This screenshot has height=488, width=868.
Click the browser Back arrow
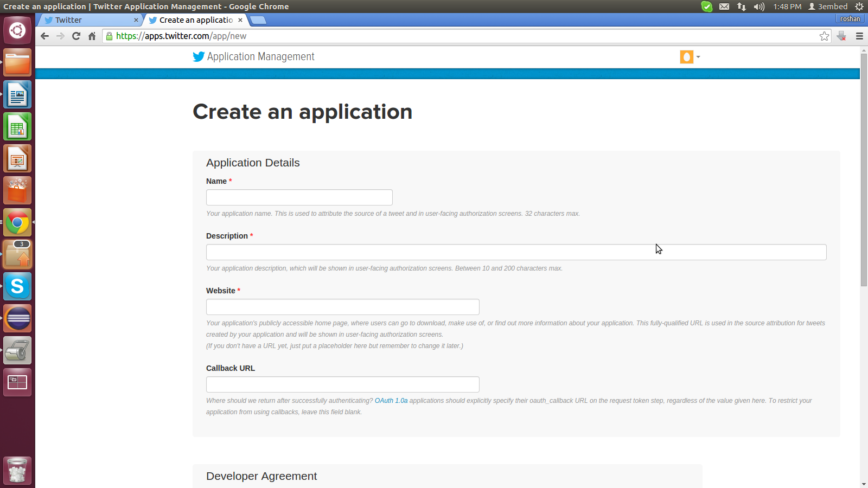pos(45,36)
